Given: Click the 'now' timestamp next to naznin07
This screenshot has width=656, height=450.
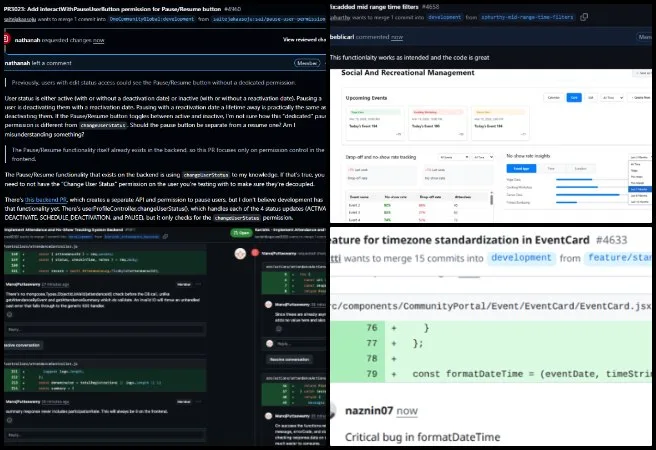Looking at the screenshot, I should [407, 411].
